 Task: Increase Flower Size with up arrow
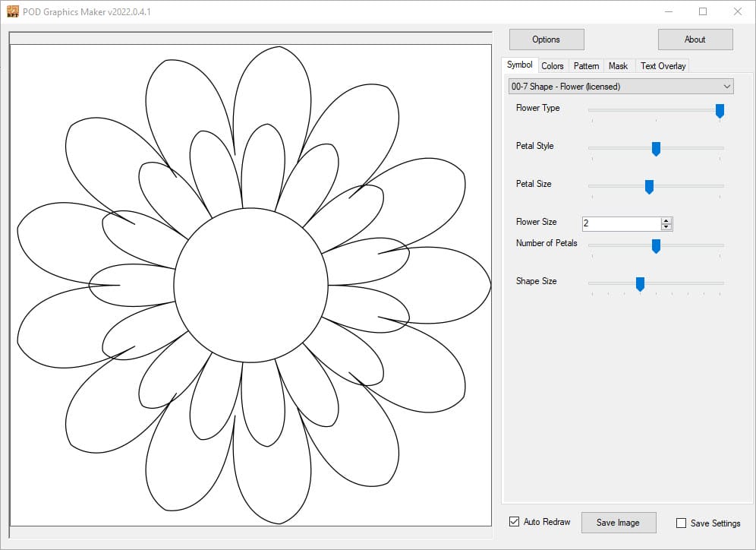[x=666, y=220]
